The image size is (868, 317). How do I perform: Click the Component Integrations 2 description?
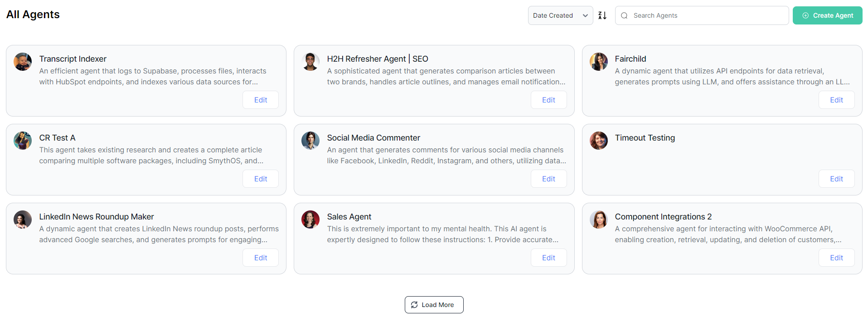(x=728, y=234)
